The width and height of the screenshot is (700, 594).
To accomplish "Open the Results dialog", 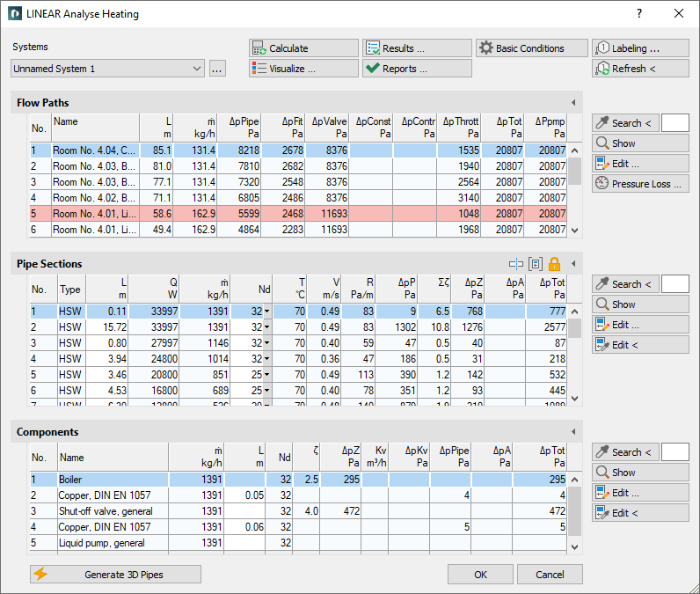I will pyautogui.click(x=417, y=48).
